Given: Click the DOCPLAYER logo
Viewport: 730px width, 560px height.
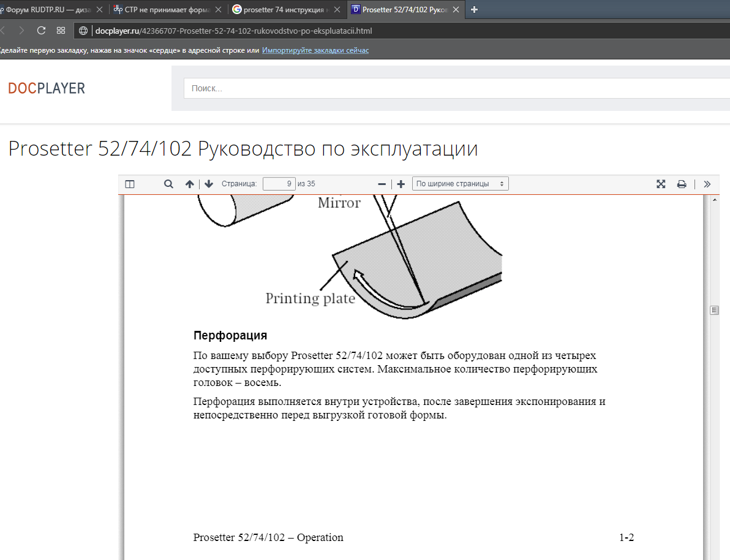Looking at the screenshot, I should tap(46, 88).
